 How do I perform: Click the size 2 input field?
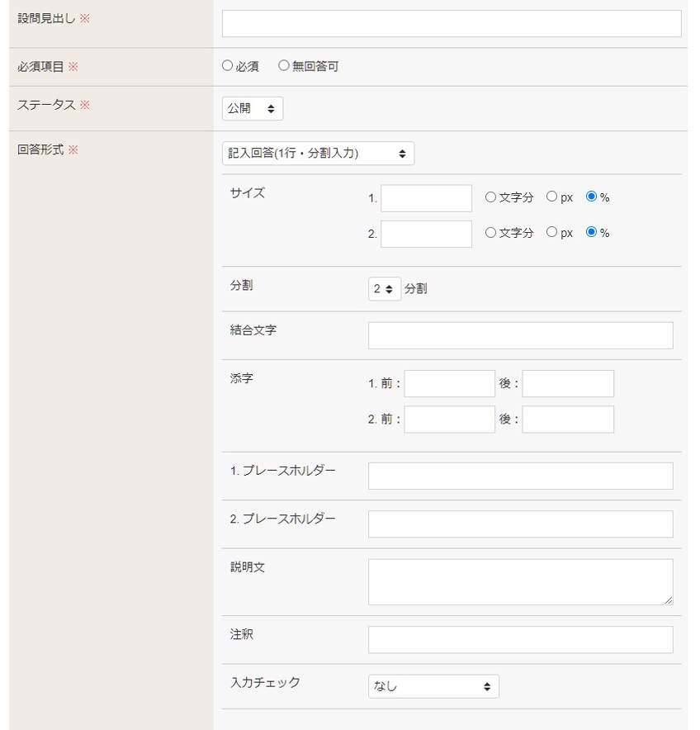pyautogui.click(x=426, y=234)
